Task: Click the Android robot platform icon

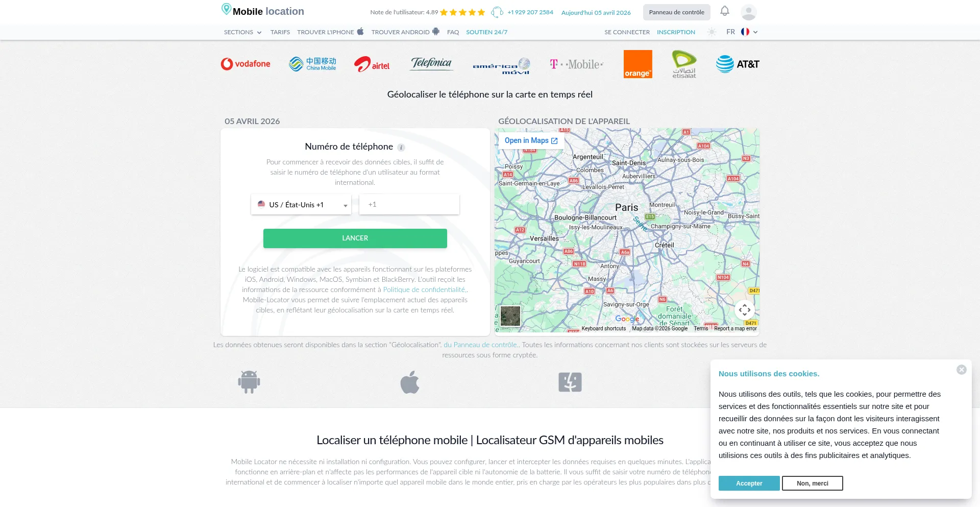Action: click(249, 382)
